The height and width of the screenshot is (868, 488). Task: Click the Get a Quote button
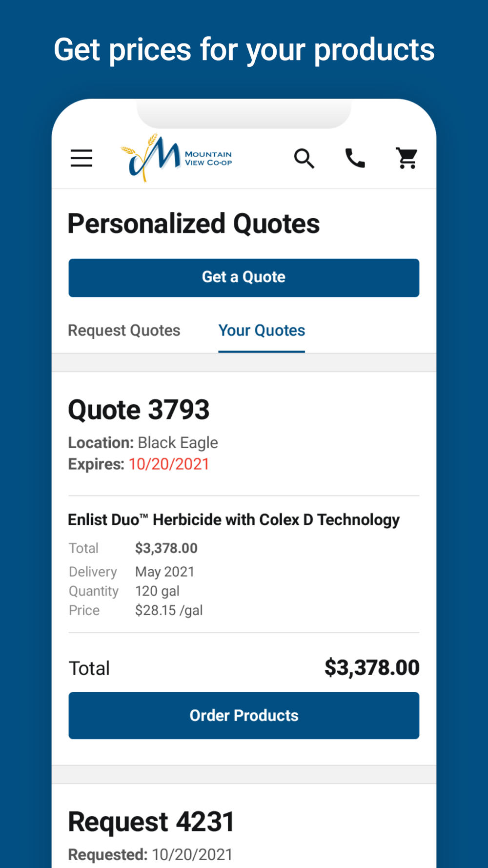244,277
